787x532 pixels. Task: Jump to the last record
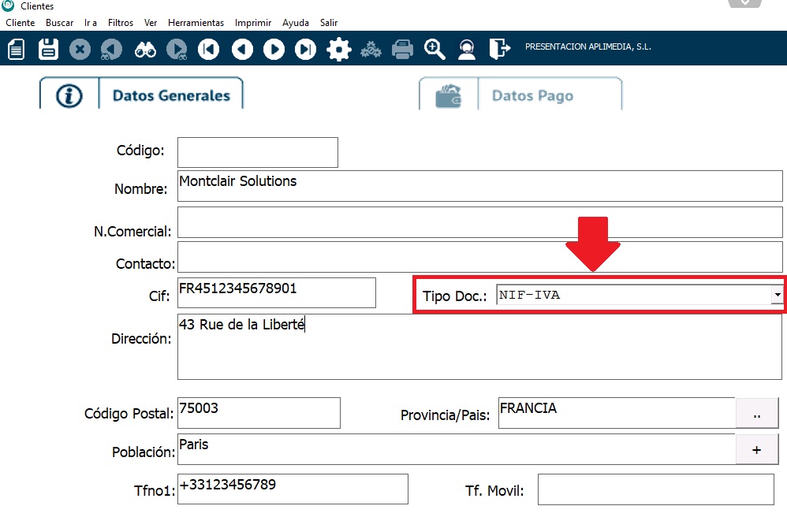pyautogui.click(x=305, y=50)
